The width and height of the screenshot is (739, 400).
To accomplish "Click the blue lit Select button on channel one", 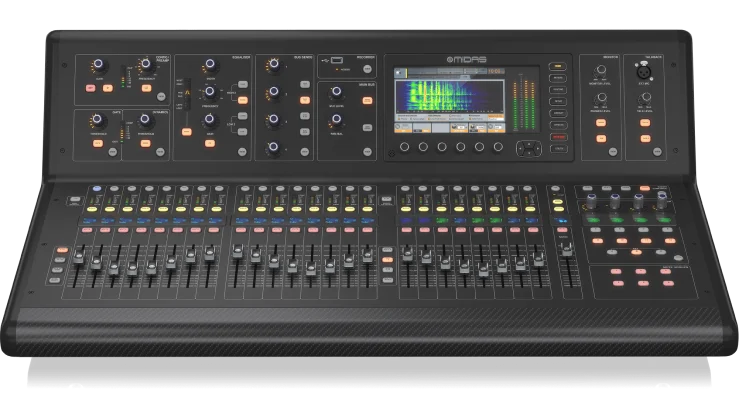I will pyautogui.click(x=97, y=188).
